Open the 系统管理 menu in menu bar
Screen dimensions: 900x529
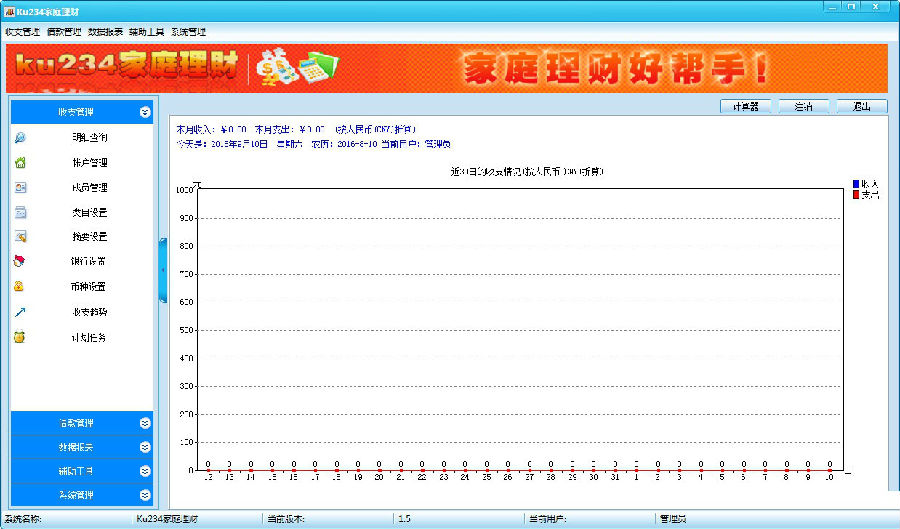(x=188, y=32)
